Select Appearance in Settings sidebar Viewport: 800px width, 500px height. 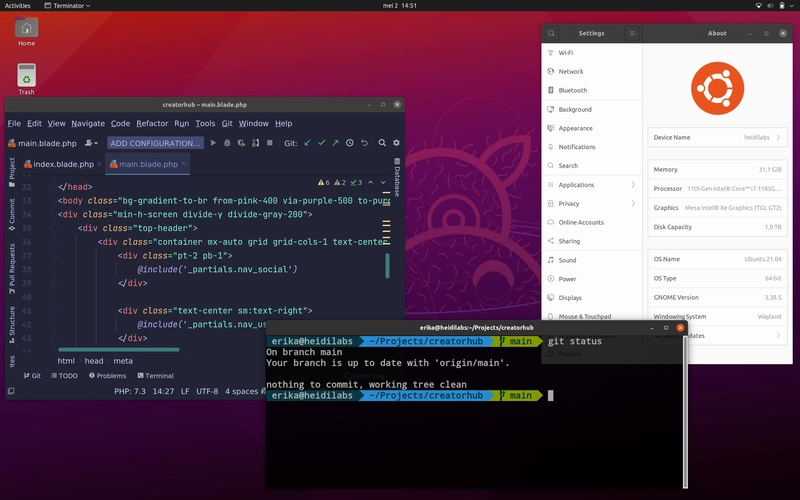pyautogui.click(x=591, y=128)
